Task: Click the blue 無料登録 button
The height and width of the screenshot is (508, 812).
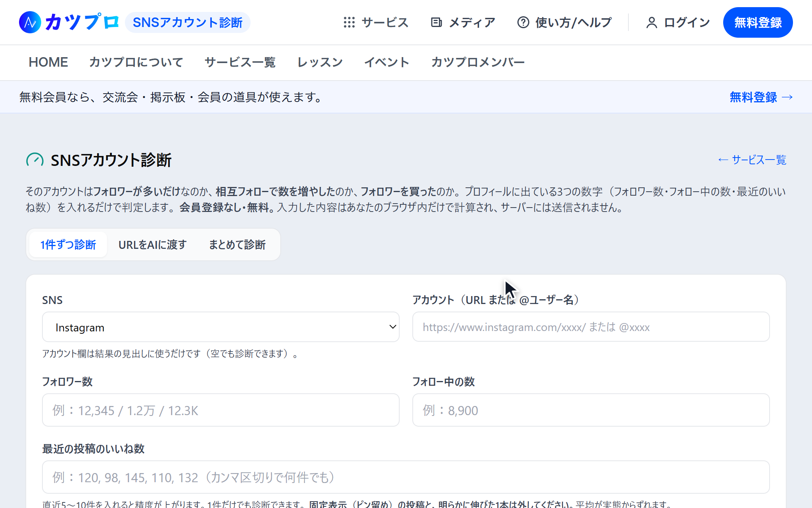Action: [x=758, y=23]
